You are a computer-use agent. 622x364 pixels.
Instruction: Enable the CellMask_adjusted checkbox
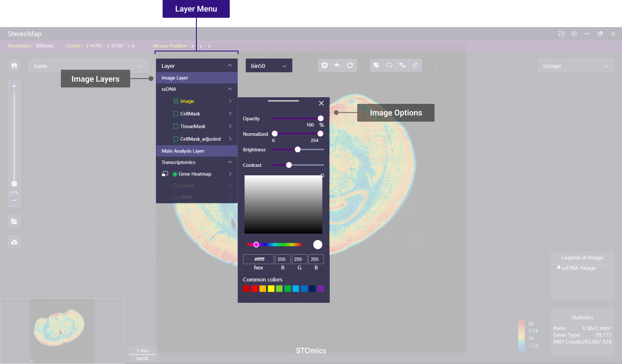[176, 139]
